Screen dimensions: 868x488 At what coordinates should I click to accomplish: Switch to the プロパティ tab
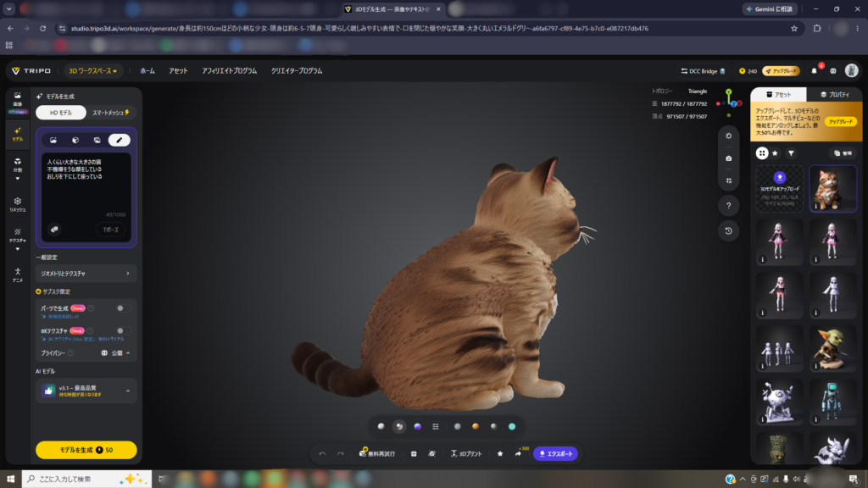834,95
